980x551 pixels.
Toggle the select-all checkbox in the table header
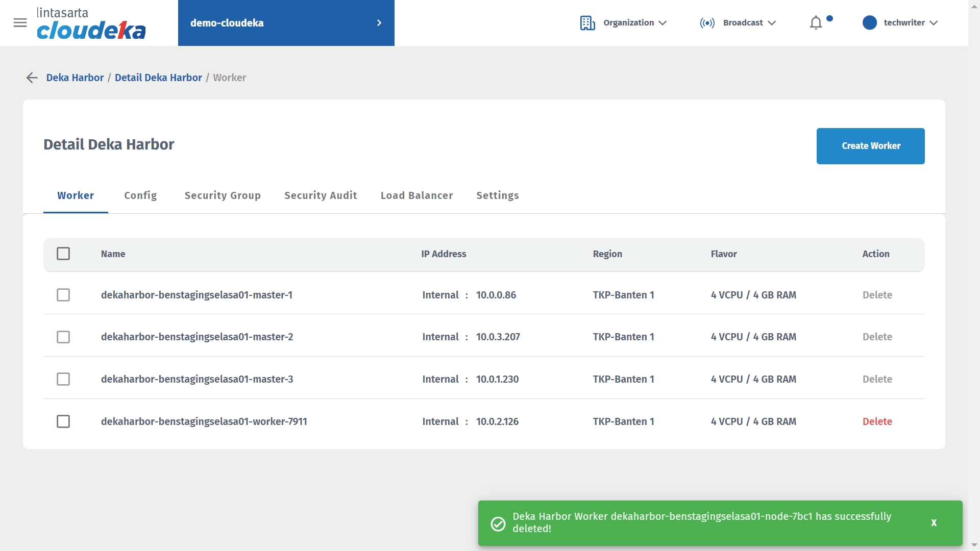(x=63, y=254)
